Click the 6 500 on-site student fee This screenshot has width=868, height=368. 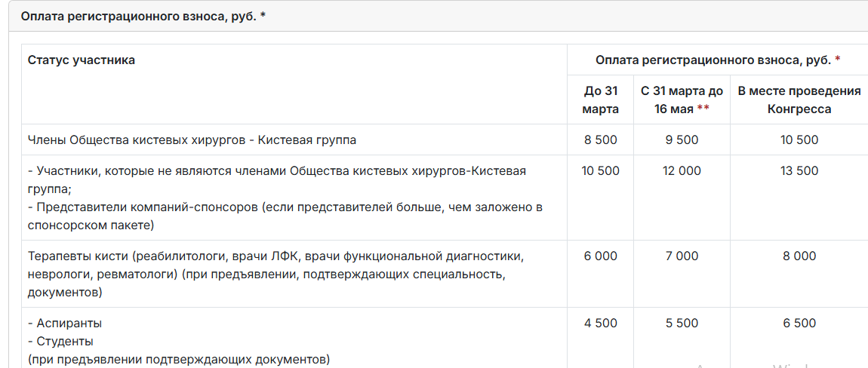click(x=799, y=324)
